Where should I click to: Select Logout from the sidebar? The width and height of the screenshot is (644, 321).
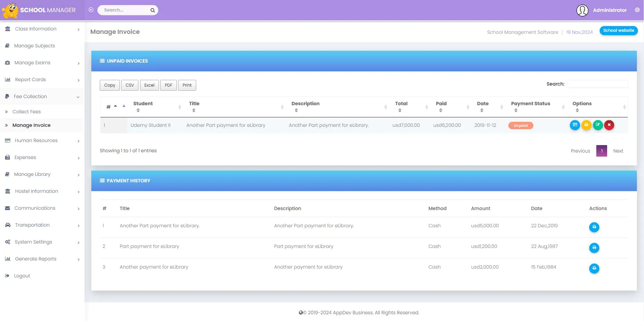pos(22,276)
